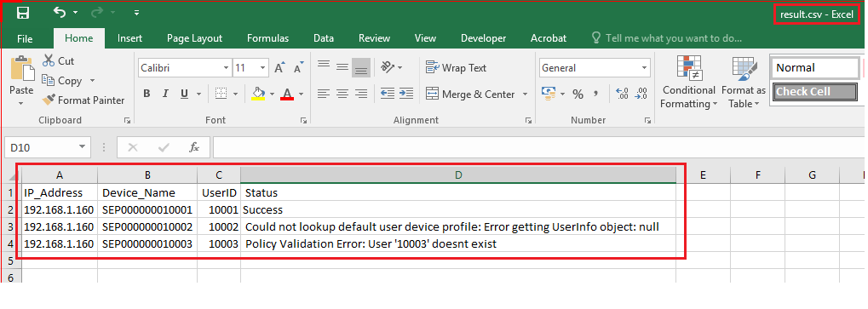
Task: Decrease the font size
Action: tap(298, 68)
